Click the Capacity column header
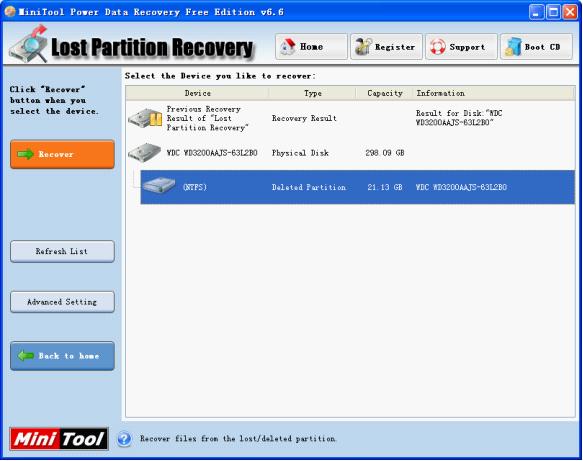The width and height of the screenshot is (583, 461). [x=384, y=93]
